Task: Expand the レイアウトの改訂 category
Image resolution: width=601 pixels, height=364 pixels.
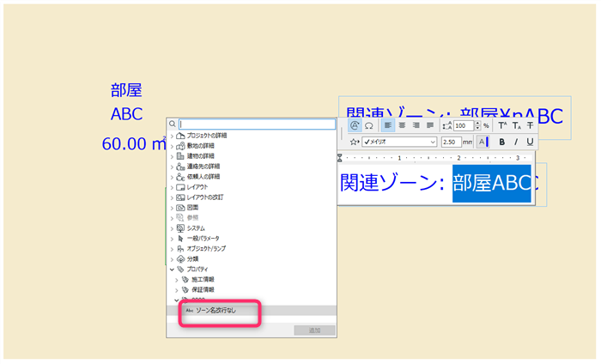Action: point(172,198)
